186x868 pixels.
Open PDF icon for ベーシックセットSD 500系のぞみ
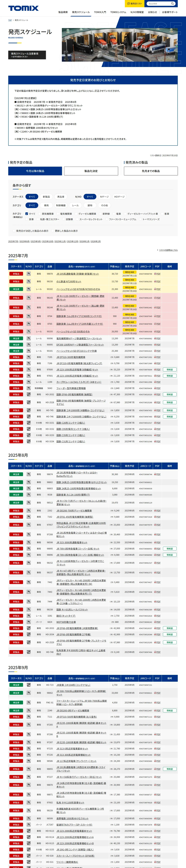(157, 332)
